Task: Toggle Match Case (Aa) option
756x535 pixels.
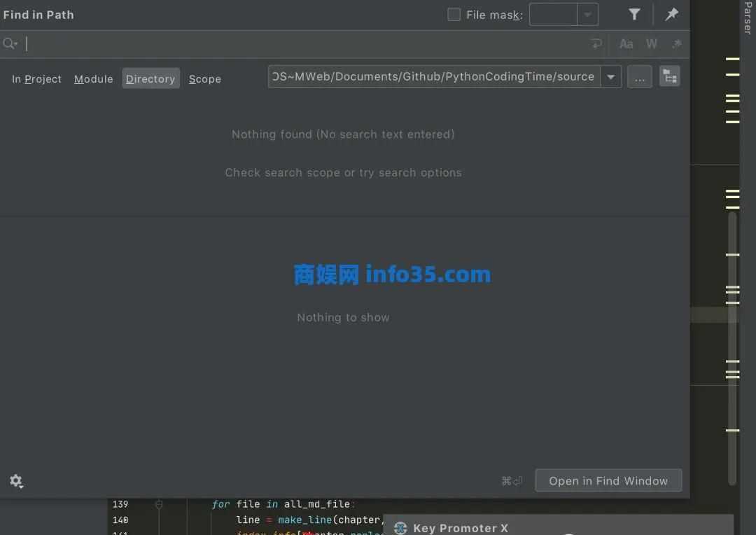Action: pos(626,44)
